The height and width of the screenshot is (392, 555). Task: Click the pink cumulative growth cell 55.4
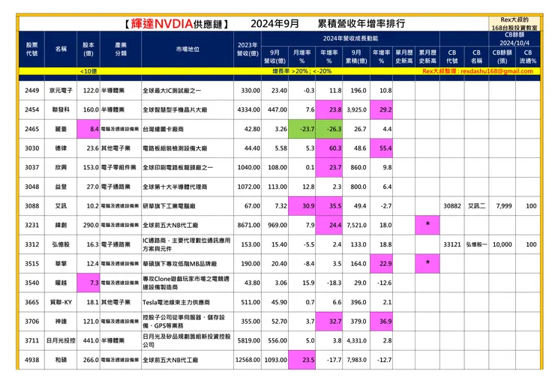point(381,148)
